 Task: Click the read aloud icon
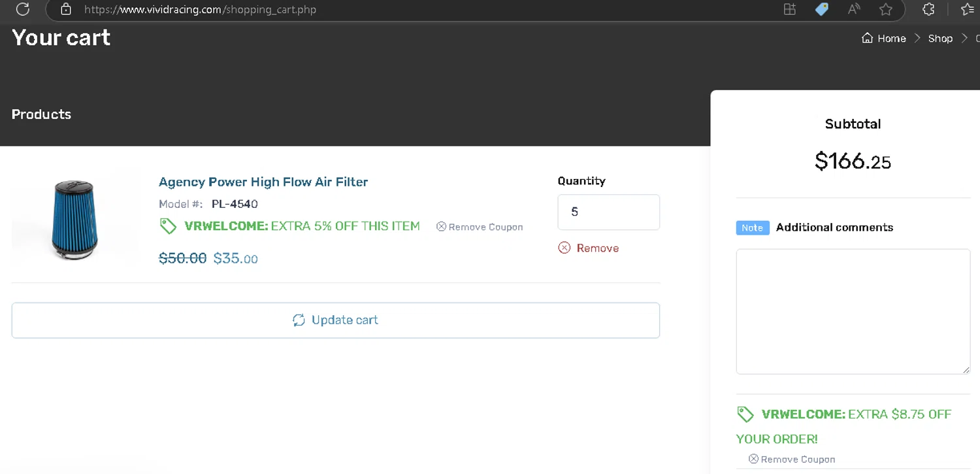(x=854, y=9)
